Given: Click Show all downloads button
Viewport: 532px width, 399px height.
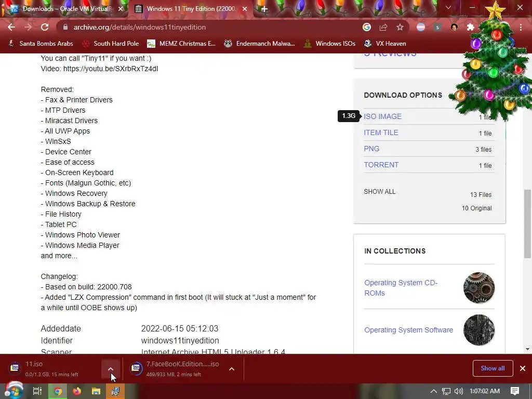Looking at the screenshot, I should [x=493, y=368].
